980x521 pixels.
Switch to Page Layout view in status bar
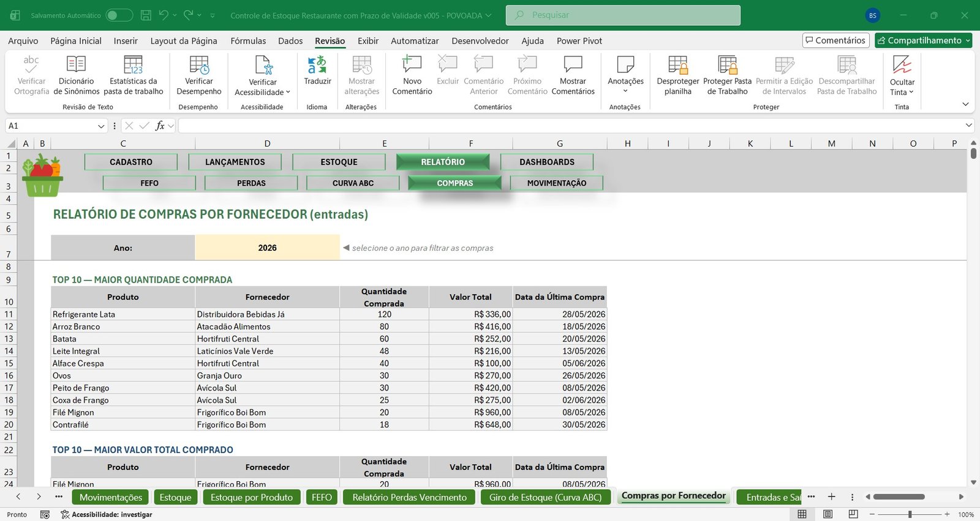(827, 514)
